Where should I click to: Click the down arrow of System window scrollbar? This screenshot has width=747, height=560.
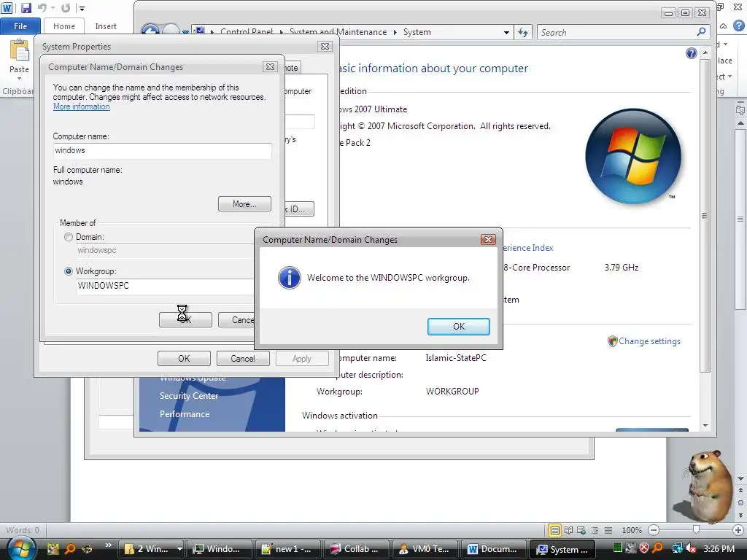click(x=705, y=426)
